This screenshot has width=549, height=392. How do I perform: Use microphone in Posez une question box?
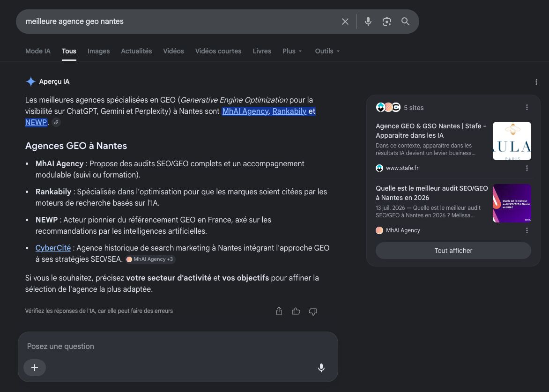click(321, 368)
